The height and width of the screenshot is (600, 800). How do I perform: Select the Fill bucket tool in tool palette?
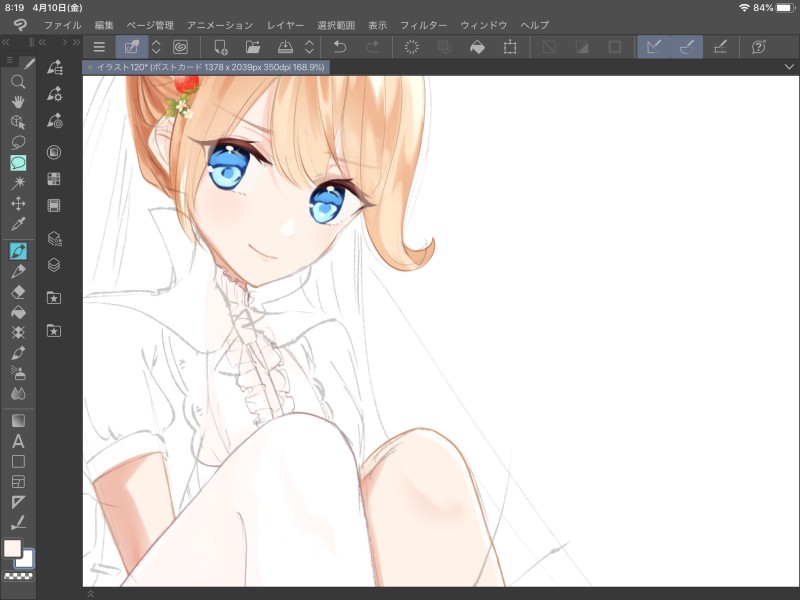click(x=18, y=312)
